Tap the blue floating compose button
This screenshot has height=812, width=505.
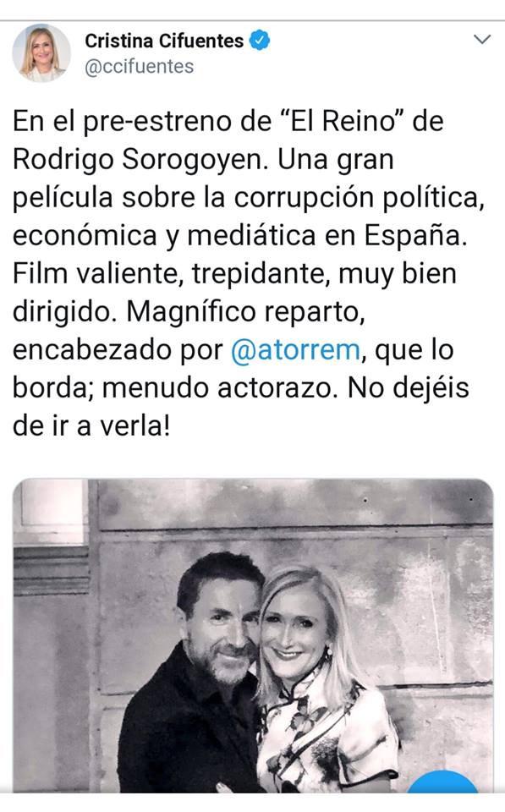[443, 782]
